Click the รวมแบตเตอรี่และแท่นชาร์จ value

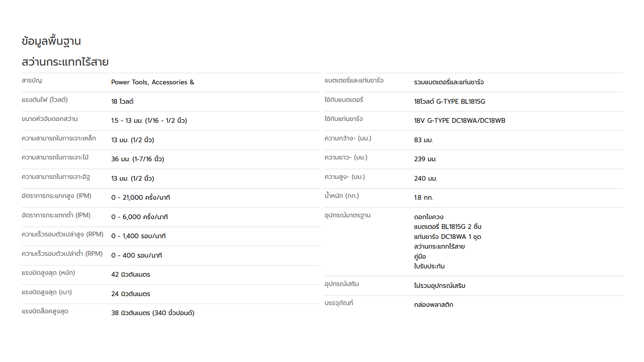click(x=449, y=82)
